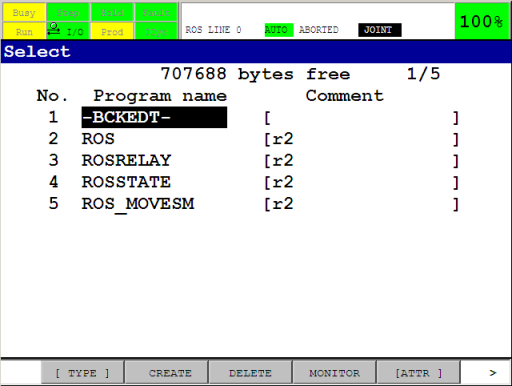Click the Run status indicator
This screenshot has width=512, height=386.
pyautogui.click(x=24, y=31)
